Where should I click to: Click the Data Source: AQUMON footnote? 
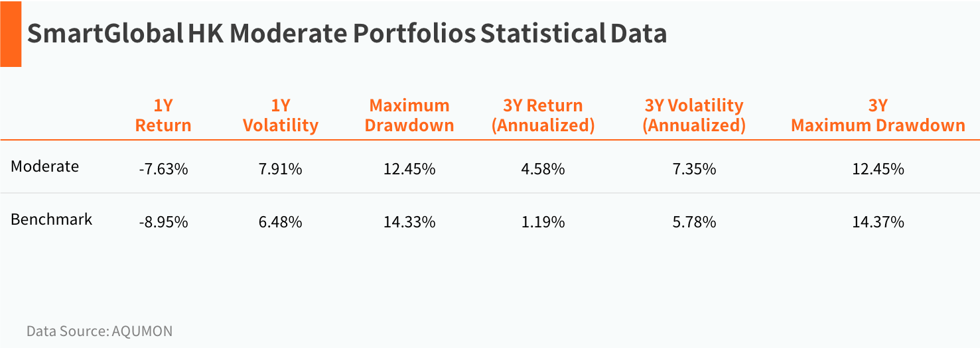(x=100, y=331)
